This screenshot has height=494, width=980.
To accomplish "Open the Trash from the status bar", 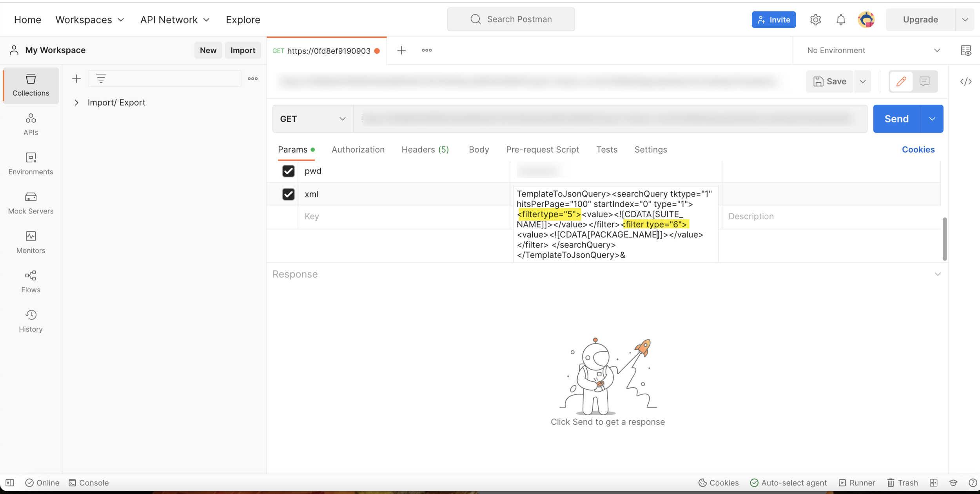I will tap(902, 483).
